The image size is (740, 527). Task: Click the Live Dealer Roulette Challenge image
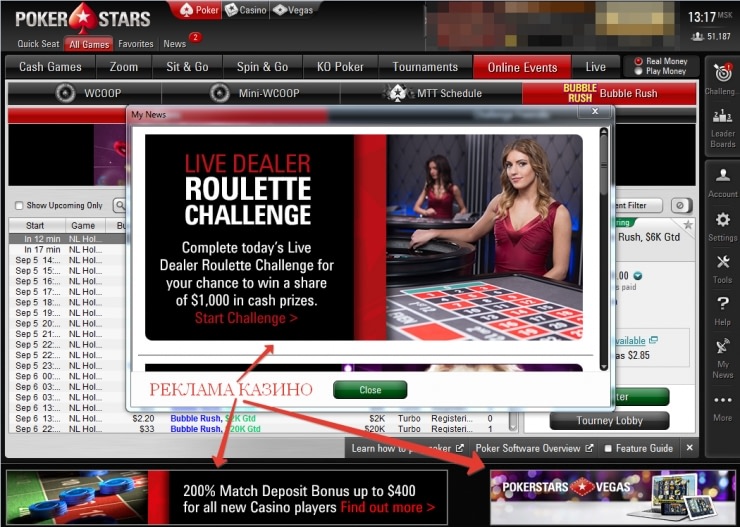click(x=364, y=237)
